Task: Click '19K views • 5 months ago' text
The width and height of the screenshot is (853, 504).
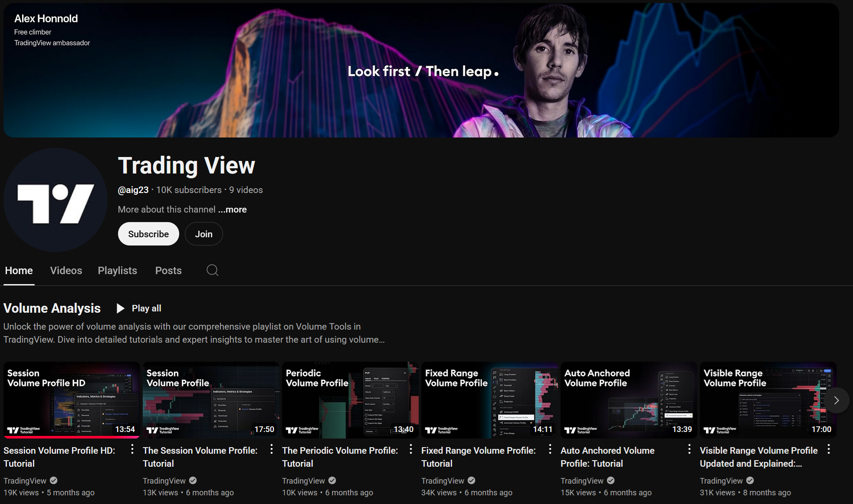Action: tap(49, 493)
